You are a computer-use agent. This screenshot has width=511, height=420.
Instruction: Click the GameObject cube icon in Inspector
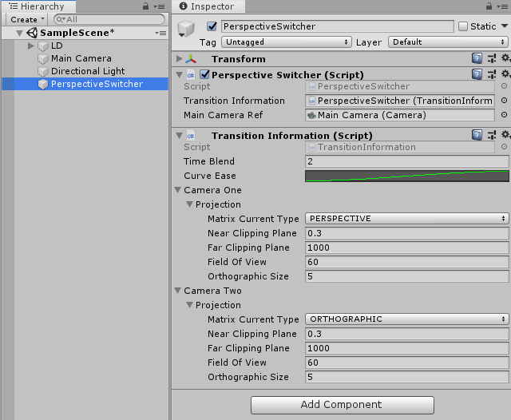click(186, 29)
